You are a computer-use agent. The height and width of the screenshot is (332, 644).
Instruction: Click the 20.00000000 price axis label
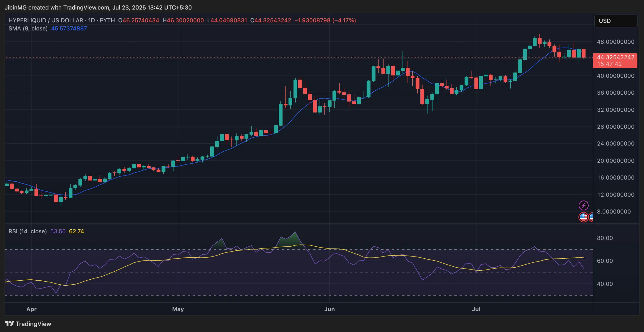point(616,161)
